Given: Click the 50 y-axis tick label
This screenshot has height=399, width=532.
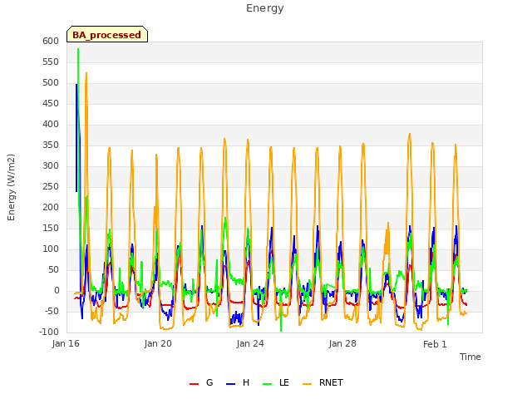Looking at the screenshot, I should pos(53,269).
